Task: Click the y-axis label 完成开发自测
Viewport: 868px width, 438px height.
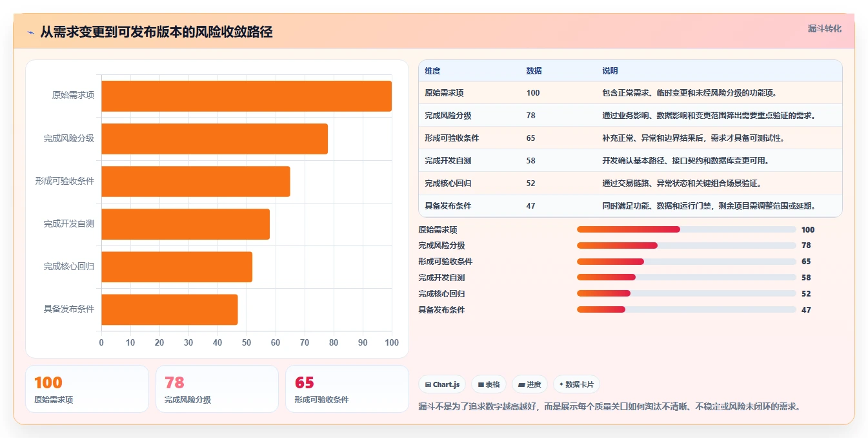Action: coord(69,224)
